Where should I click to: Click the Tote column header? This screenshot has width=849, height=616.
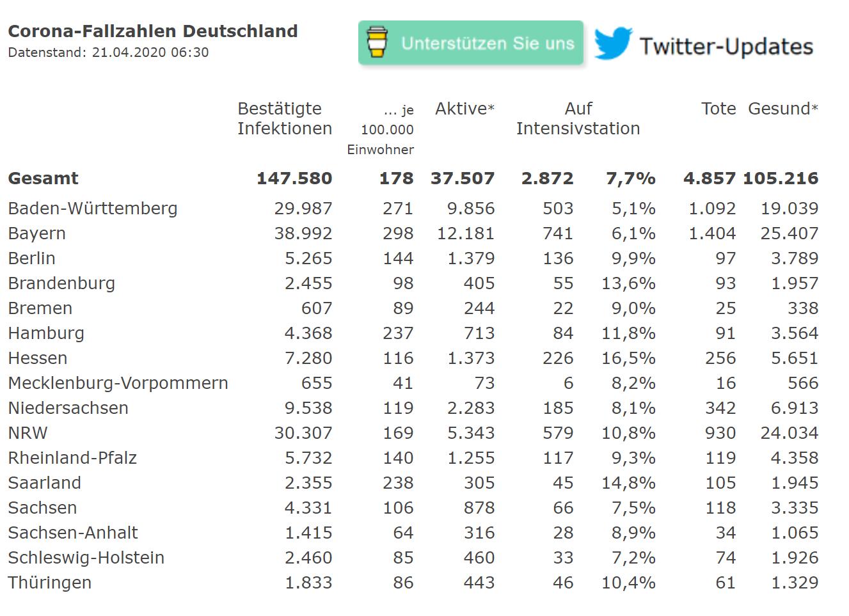click(718, 109)
